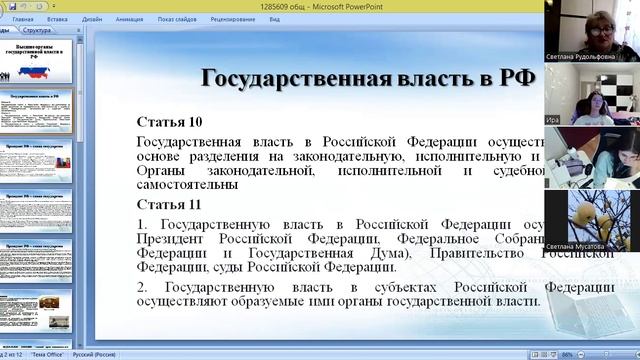Click the zoom slider handle
Image resolution: width=640 pixels, height=360 pixels.
(x=606, y=355)
